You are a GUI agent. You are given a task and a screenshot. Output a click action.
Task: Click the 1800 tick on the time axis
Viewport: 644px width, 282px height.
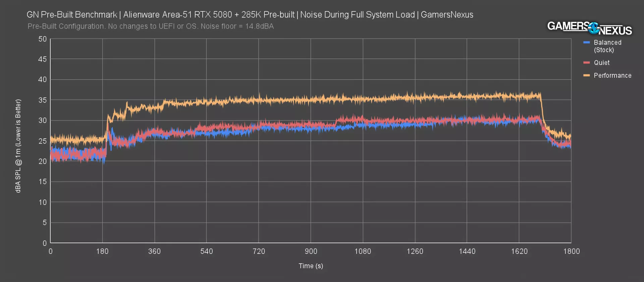pyautogui.click(x=571, y=251)
